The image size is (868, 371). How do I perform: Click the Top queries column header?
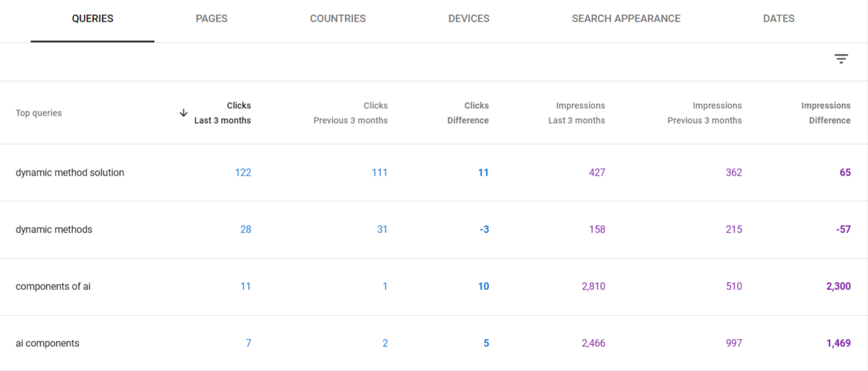[39, 113]
